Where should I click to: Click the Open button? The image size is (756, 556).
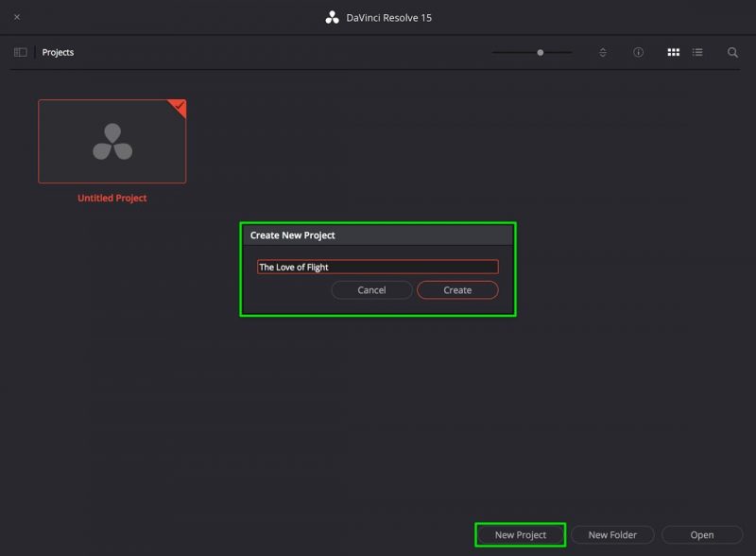[702, 535]
